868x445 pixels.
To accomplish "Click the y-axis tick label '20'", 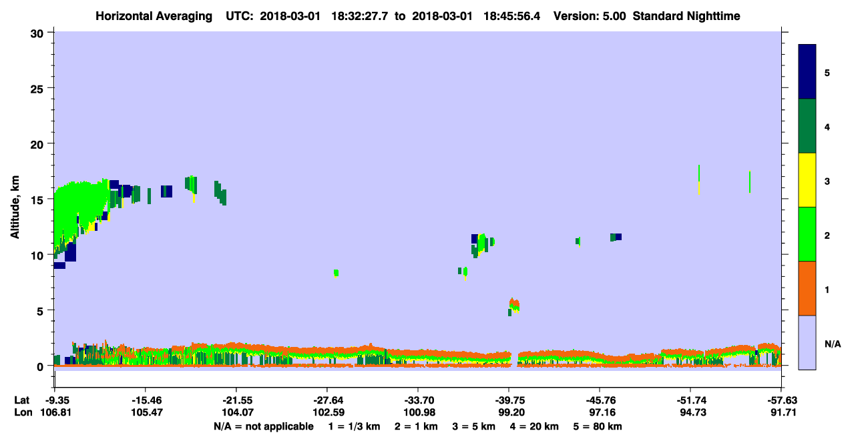I will pyautogui.click(x=39, y=144).
